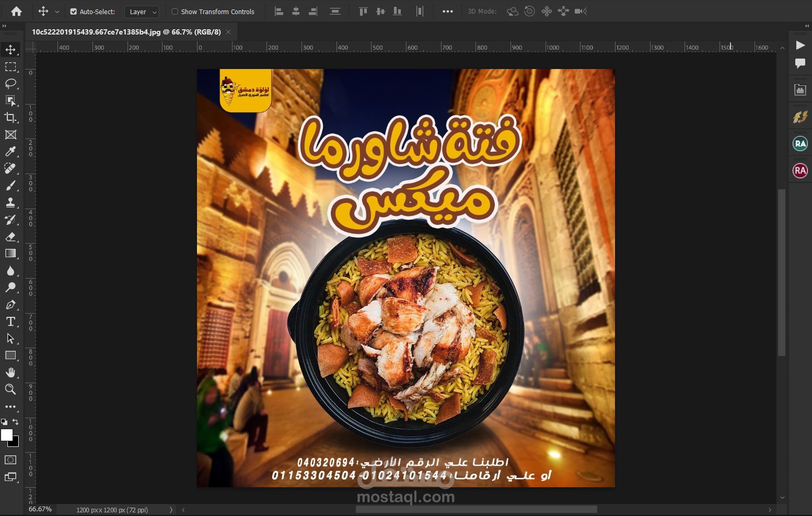Select the Spot Healing Brush tool

click(x=10, y=168)
